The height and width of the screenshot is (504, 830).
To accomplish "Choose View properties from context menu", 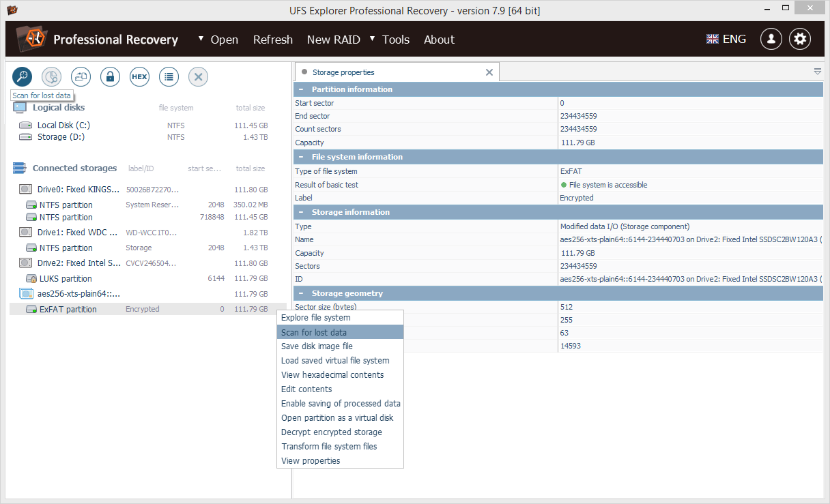I will [x=340, y=461].
